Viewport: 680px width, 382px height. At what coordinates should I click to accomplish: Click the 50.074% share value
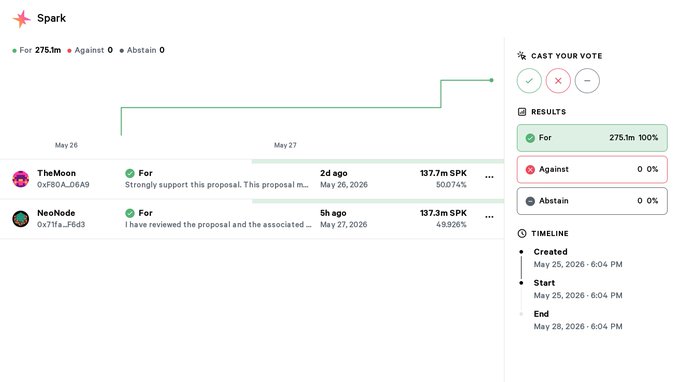[451, 185]
